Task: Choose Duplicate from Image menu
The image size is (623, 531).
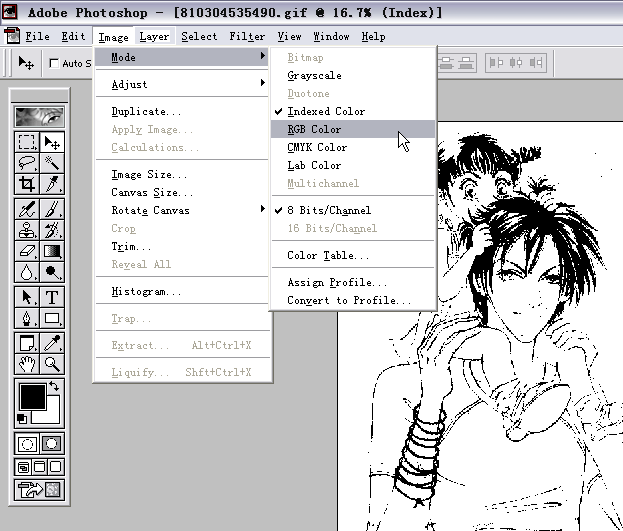Action: click(x=182, y=111)
